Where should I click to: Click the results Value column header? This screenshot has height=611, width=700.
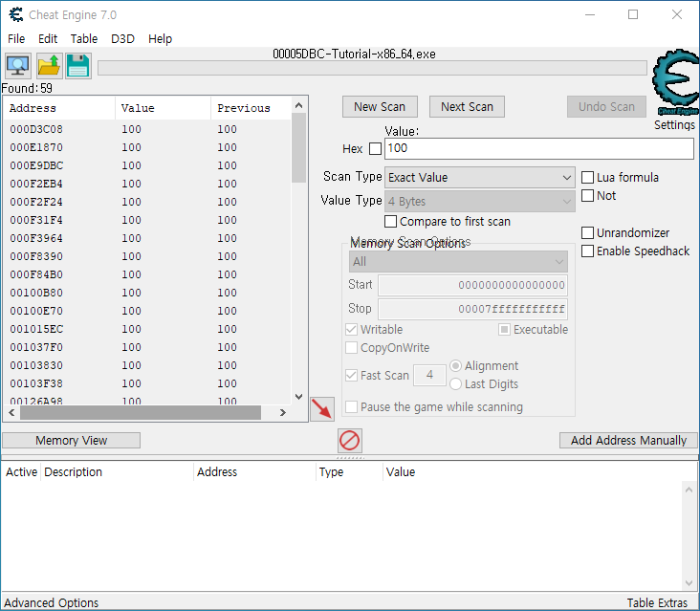click(163, 108)
